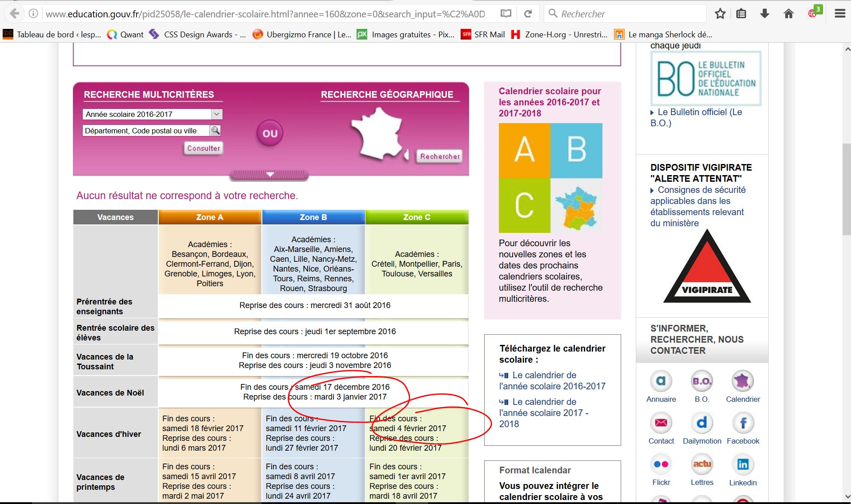Viewport: 851px width, 504px height.
Task: Click the Rechercher button by the map
Action: 440,156
